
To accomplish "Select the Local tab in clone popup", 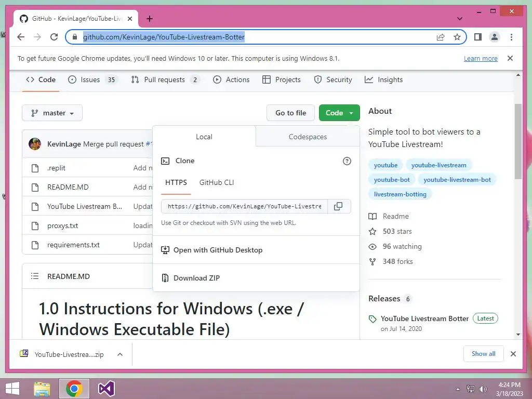I will 204,137.
